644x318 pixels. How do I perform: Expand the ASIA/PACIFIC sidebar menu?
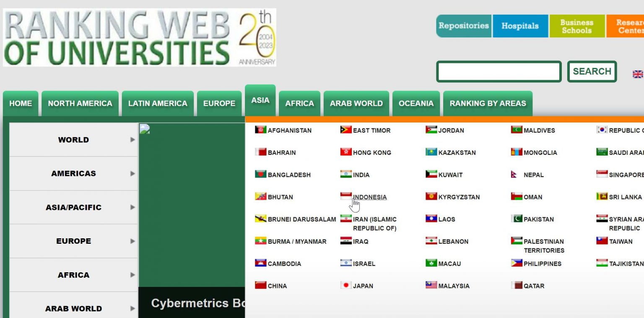(73, 207)
